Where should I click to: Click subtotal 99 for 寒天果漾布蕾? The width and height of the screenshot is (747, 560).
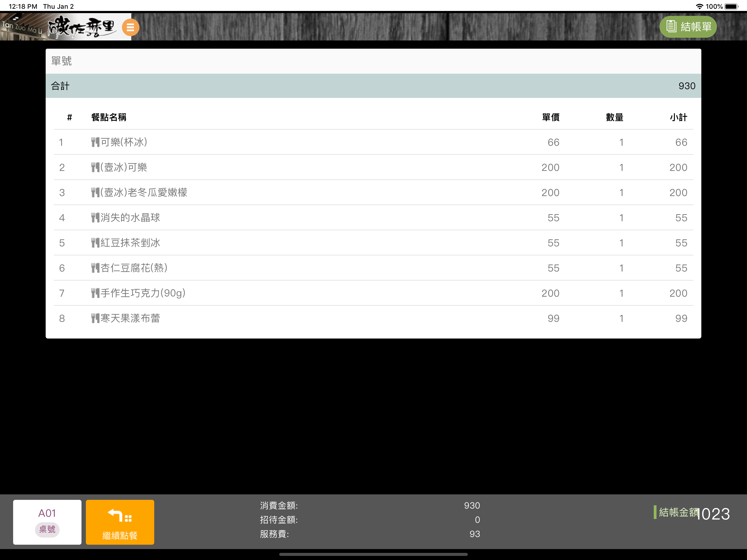681,318
